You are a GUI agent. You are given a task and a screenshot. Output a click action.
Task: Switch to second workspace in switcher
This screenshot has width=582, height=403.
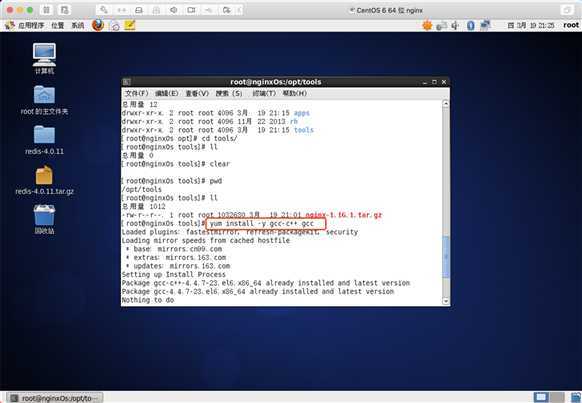pos(556,397)
